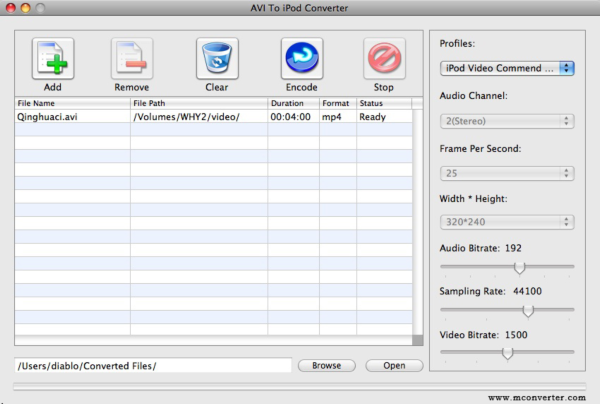The height and width of the screenshot is (404, 600).
Task: Click the Clear list trash icon
Action: 217,59
